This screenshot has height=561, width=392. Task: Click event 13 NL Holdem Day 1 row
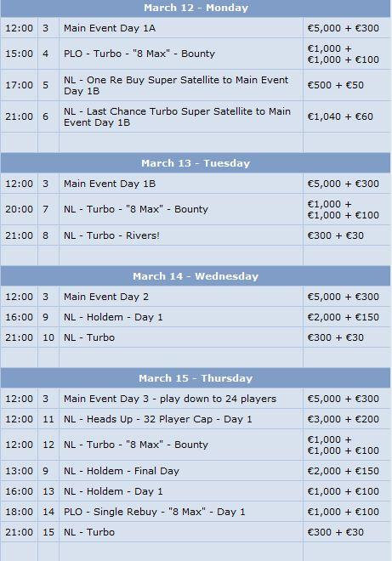(196, 491)
